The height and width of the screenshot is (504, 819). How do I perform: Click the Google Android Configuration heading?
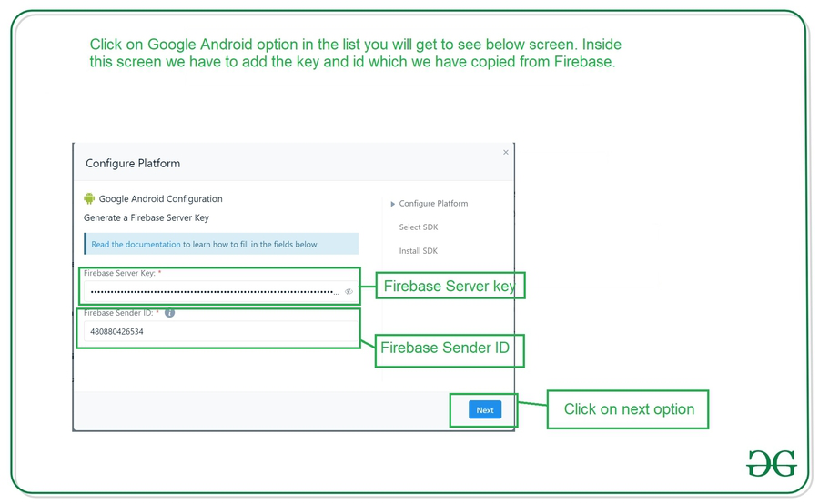(x=161, y=198)
